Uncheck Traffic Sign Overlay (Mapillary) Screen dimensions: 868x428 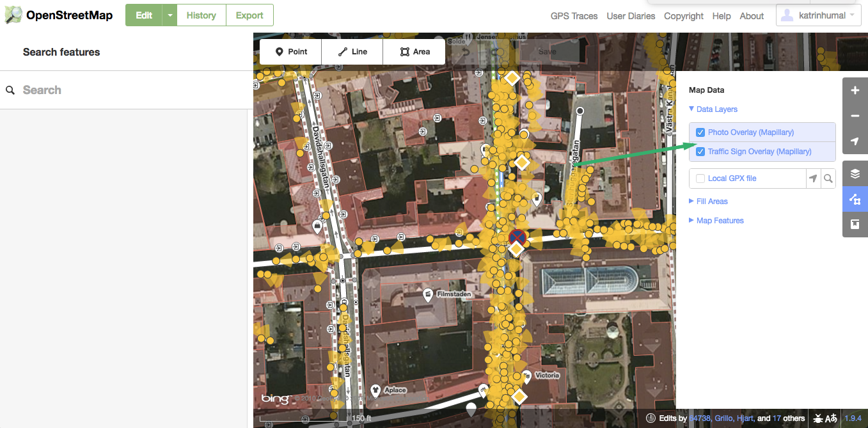tap(700, 152)
